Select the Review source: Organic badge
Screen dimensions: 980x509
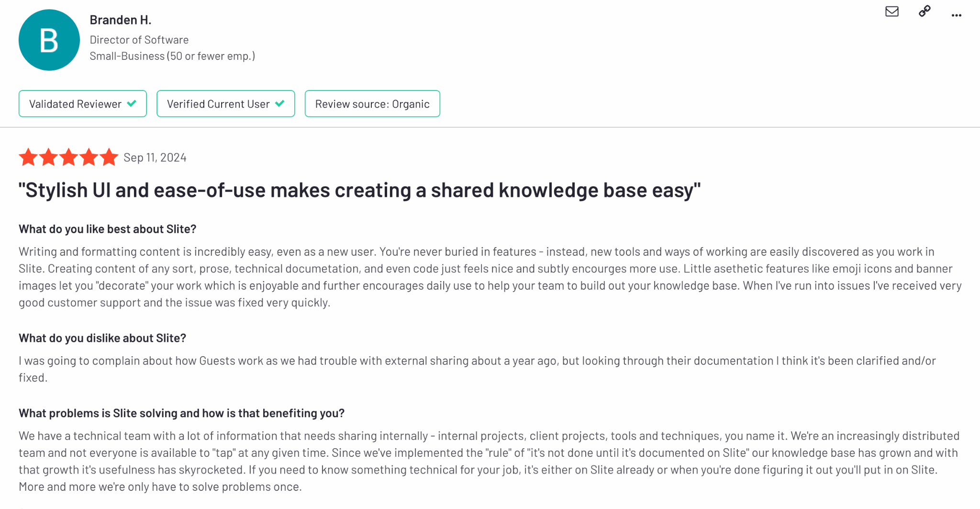click(372, 103)
